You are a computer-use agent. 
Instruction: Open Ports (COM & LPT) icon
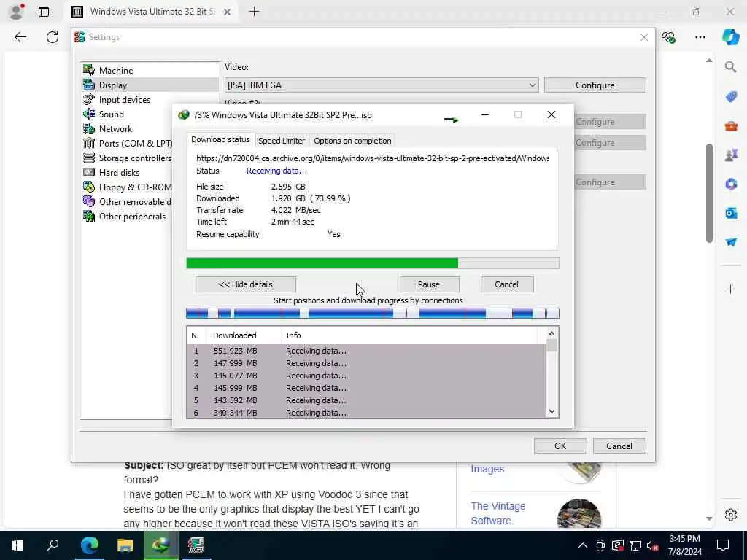89,144
